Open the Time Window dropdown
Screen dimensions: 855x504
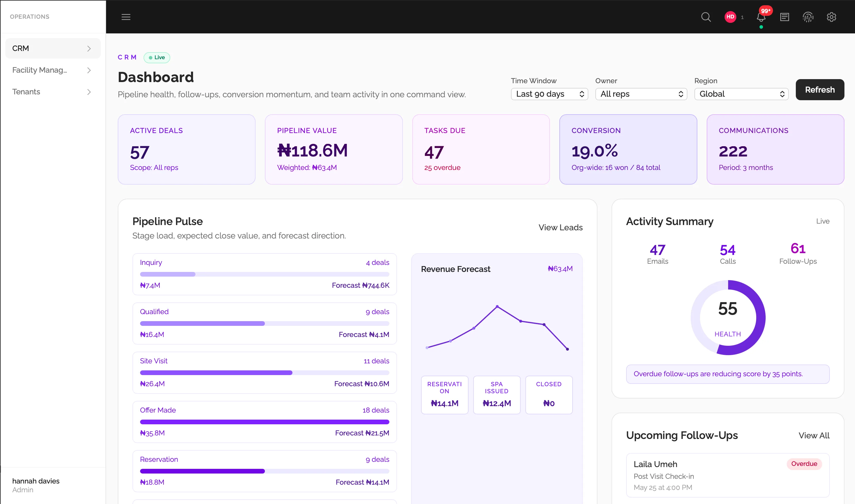click(549, 94)
